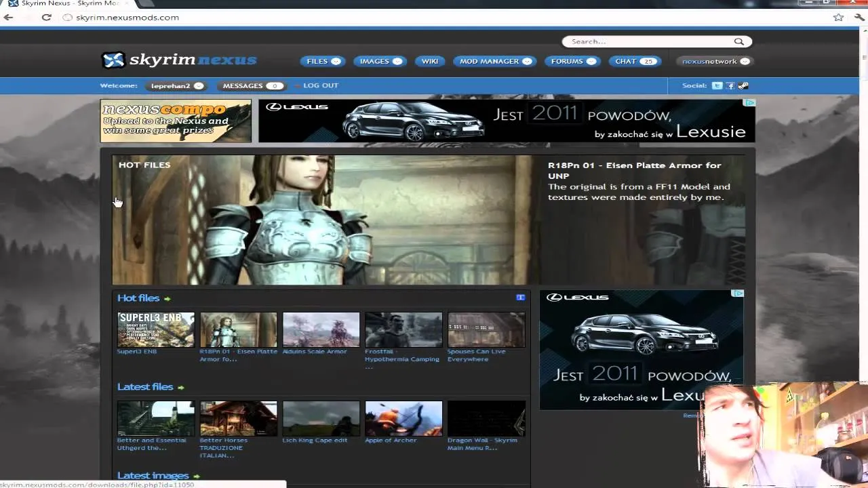Open the Facebook social icon

pos(730,85)
